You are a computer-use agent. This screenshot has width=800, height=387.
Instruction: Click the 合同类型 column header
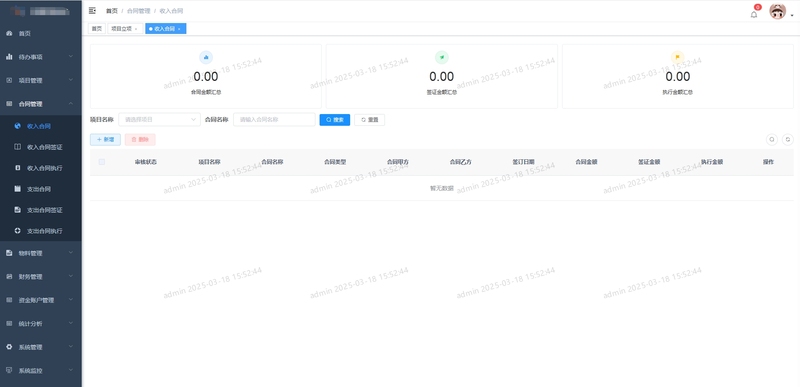(335, 162)
